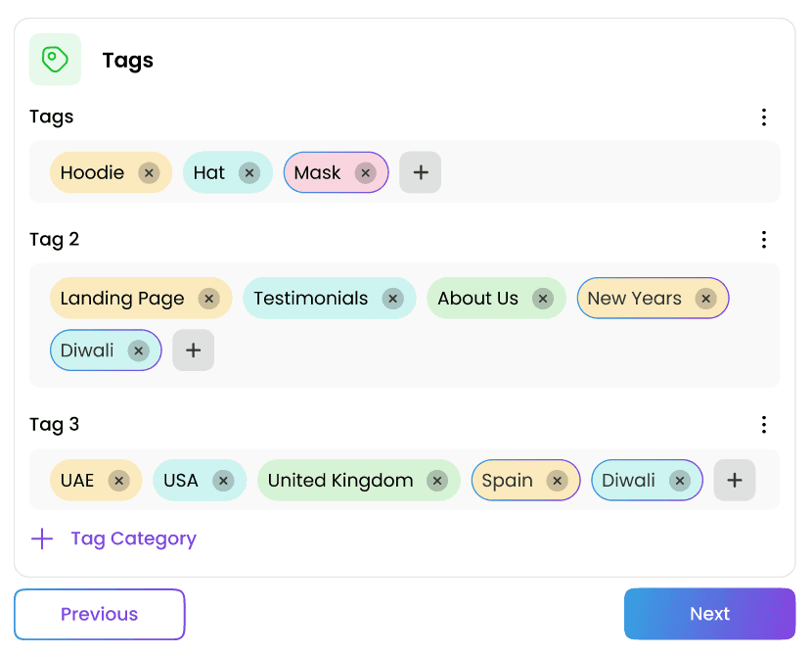Go back with the Previous button
Image resolution: width=812 pixels, height=654 pixels.
100,614
